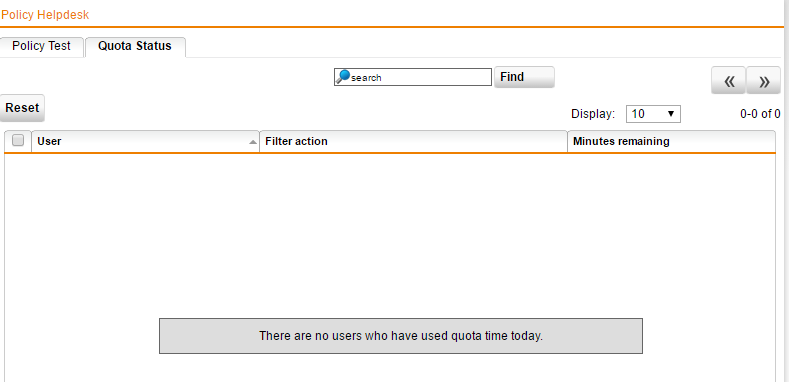Sort by the User column header
789x382 pixels.
[145, 141]
